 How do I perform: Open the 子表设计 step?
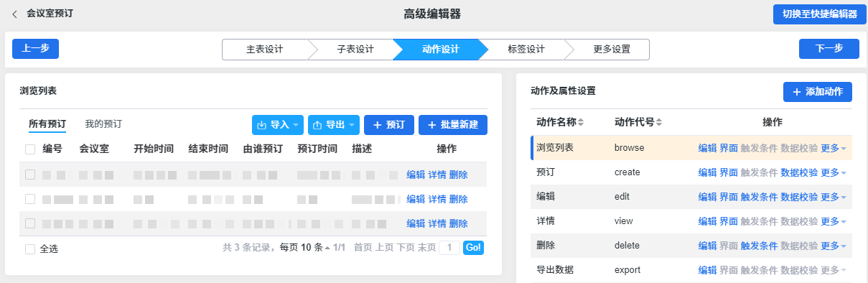[x=355, y=50]
